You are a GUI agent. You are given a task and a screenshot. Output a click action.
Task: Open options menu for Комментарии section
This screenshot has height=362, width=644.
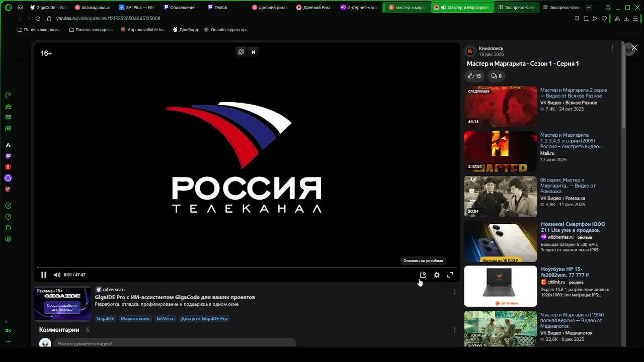455,330
